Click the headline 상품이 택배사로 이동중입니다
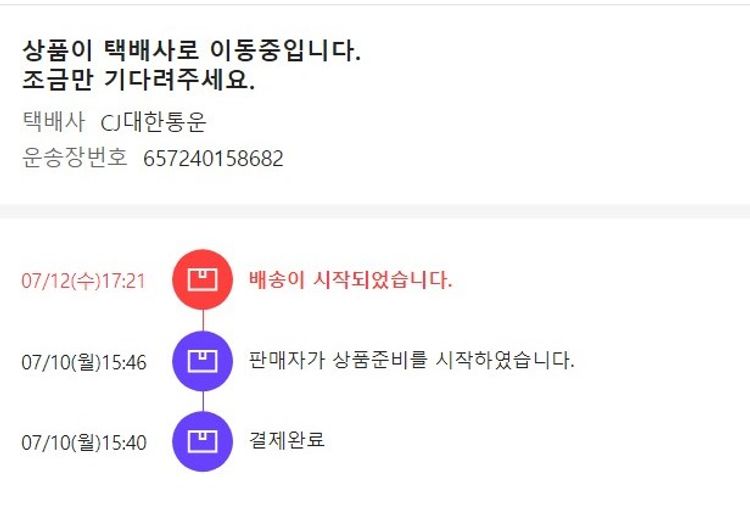 pos(191,50)
